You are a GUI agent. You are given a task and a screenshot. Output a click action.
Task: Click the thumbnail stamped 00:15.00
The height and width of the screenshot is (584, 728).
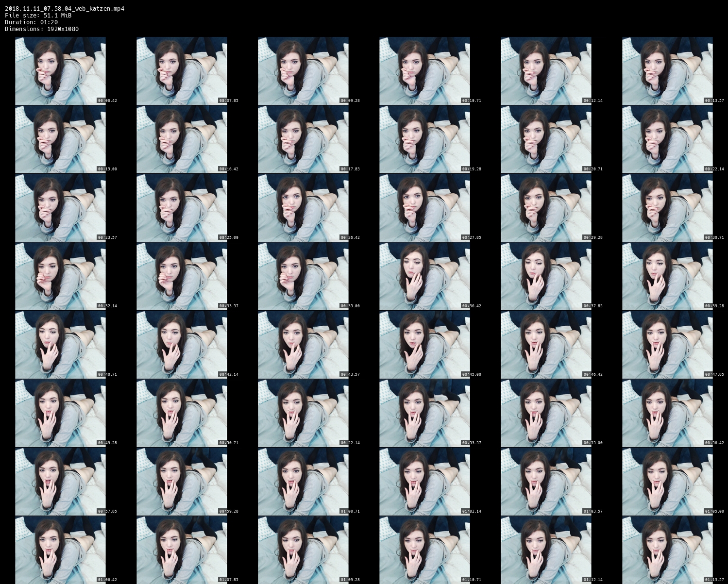pyautogui.click(x=61, y=139)
